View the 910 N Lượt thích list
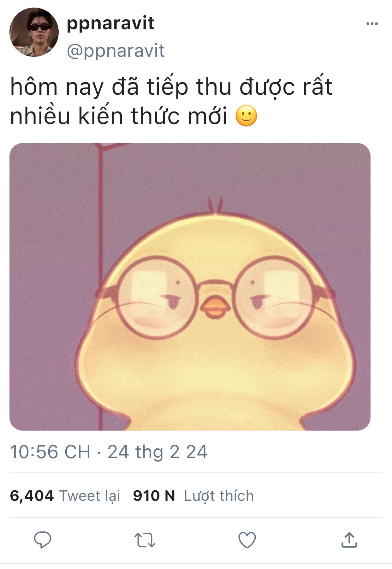392x569 pixels. point(193,495)
